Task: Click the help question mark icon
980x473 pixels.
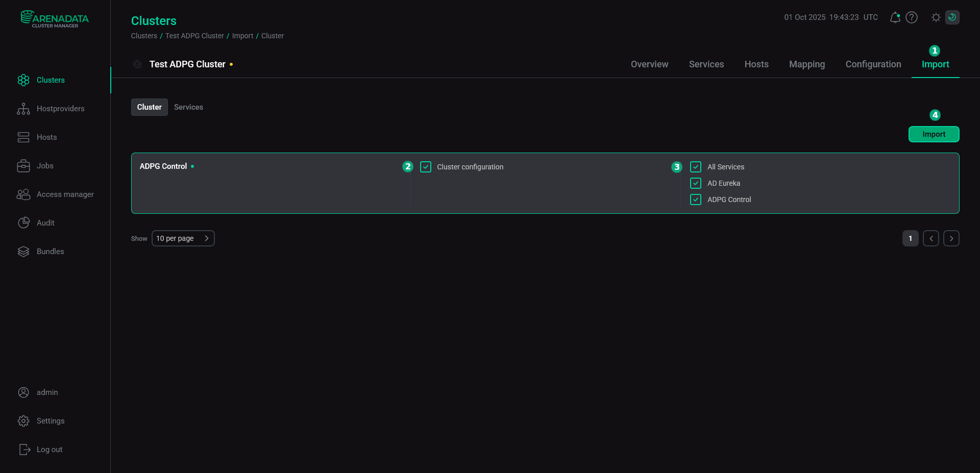Action: 912,17
